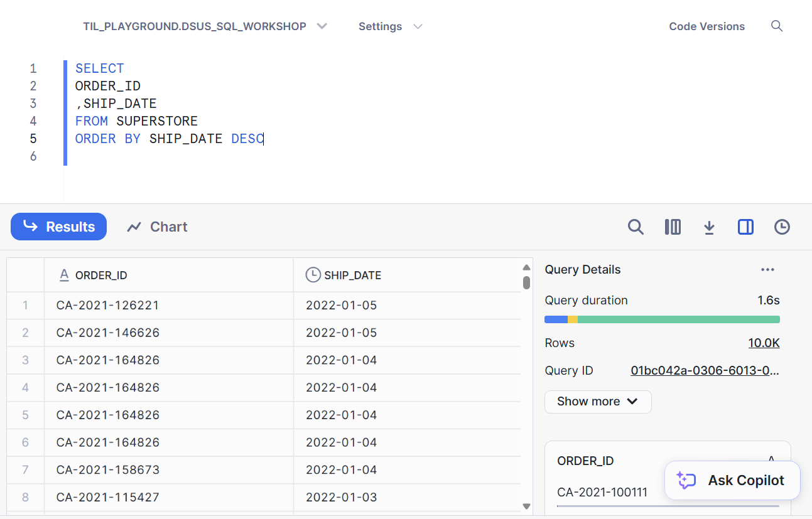812x519 pixels.
Task: Expand the TIL_PLAYGROUND.DSUS_SQL_WORKSHOP database dropdown
Action: (x=322, y=26)
